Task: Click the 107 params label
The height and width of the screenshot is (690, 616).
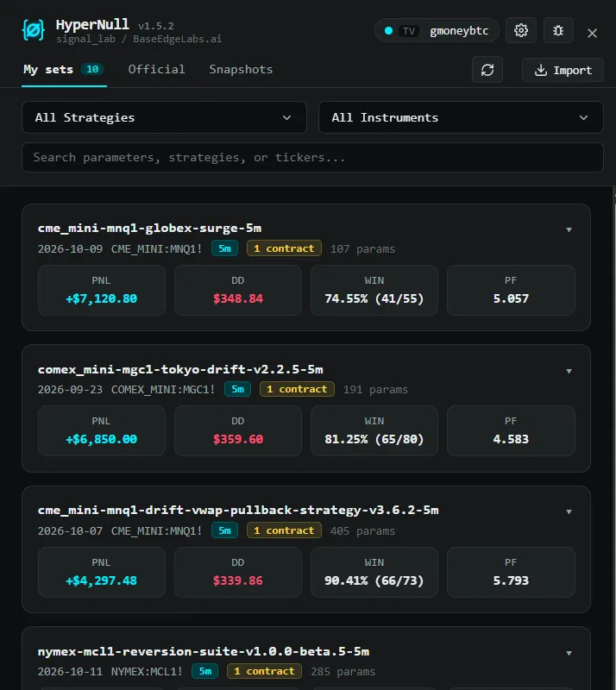Action: click(362, 249)
